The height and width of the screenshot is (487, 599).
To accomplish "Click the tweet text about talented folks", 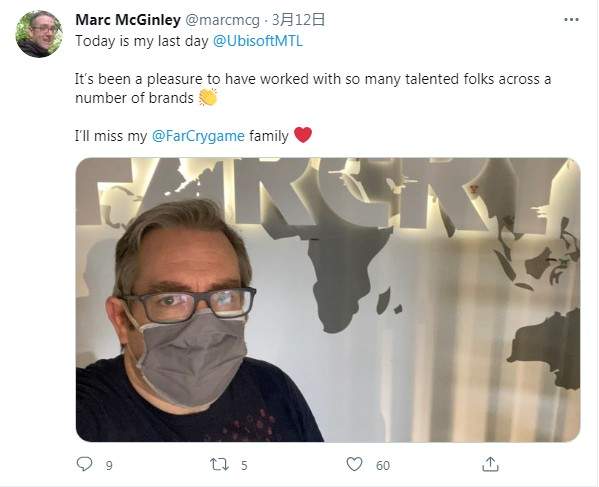I will tap(313, 89).
